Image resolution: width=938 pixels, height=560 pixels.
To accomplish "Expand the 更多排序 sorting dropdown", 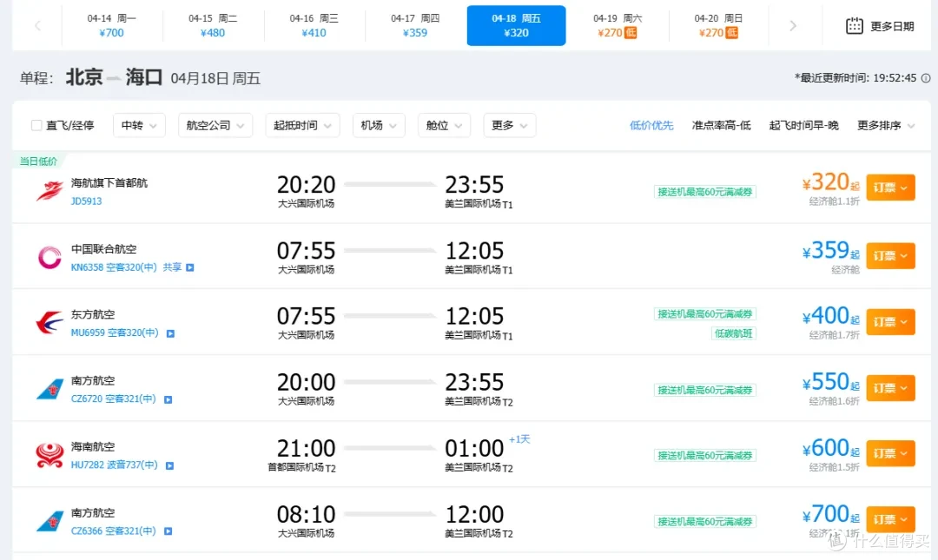I will tap(886, 125).
